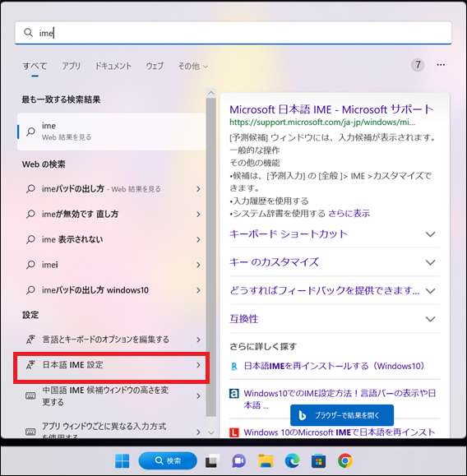Expand arrow for imeパッドの出し方 Web 結果
Image resolution: width=467 pixels, height=476 pixels.
[x=198, y=189]
